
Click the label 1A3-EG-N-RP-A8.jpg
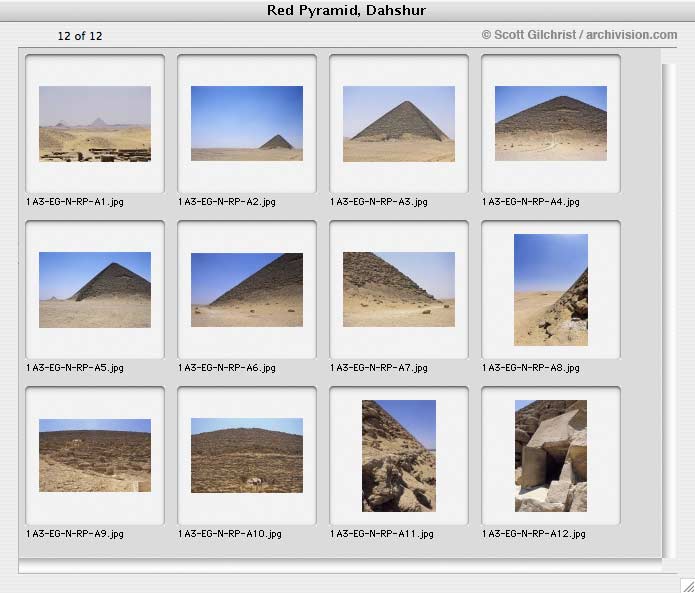[531, 368]
